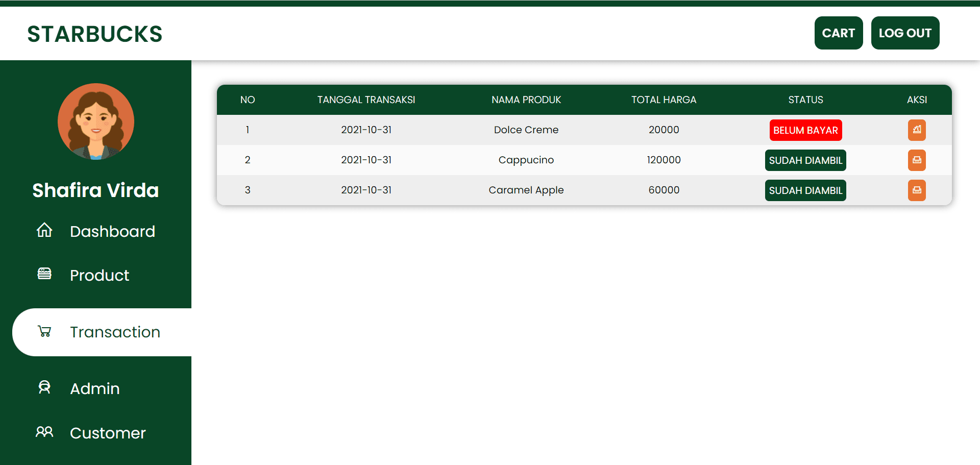Click row number 1 cell
This screenshot has width=980, height=465.
pyautogui.click(x=248, y=130)
